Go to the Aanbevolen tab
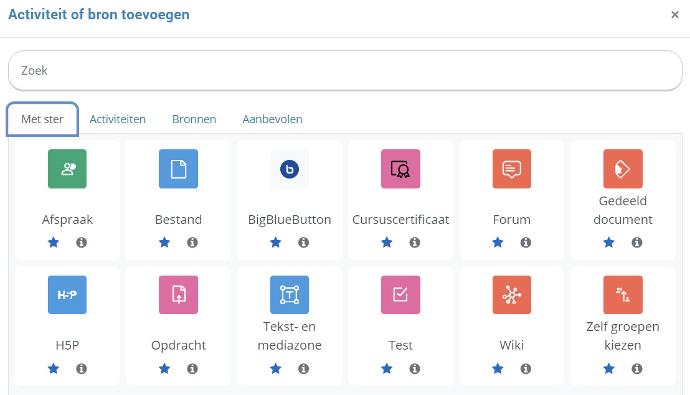Image resolution: width=690 pixels, height=395 pixels. pyautogui.click(x=272, y=119)
